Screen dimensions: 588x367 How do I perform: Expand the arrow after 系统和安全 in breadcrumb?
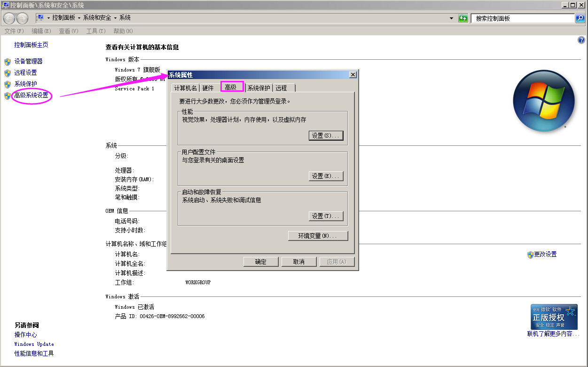(115, 18)
